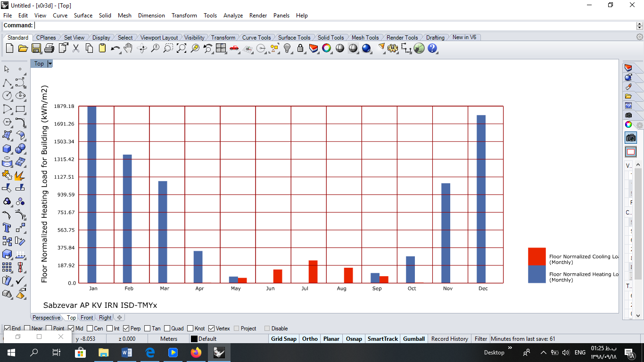Click the light bulb Hide objects icon
Viewport: 644px width, 362px height.
point(287,48)
